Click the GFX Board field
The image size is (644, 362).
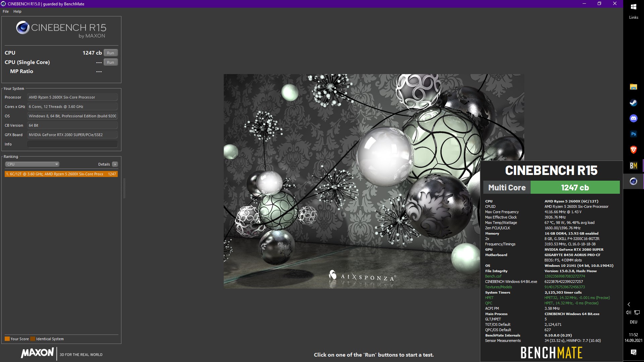[72, 135]
